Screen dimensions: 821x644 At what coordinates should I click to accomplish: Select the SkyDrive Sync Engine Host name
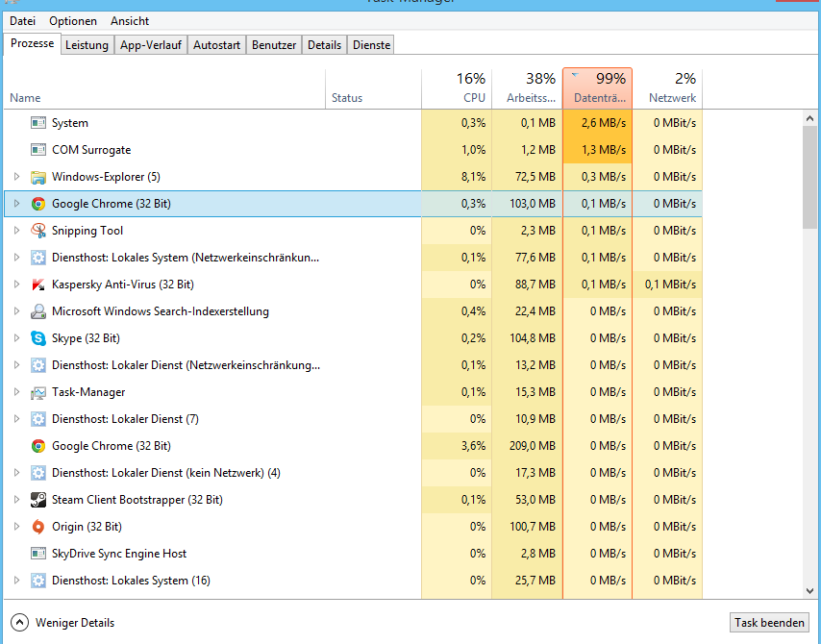pos(119,554)
